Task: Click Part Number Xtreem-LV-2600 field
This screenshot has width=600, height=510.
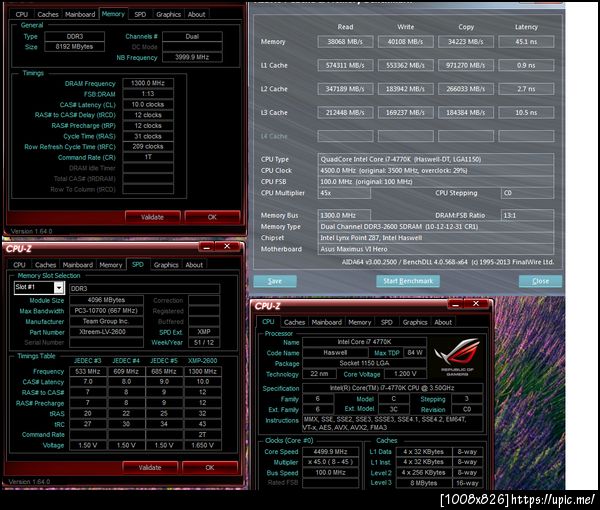Action: tap(106, 332)
